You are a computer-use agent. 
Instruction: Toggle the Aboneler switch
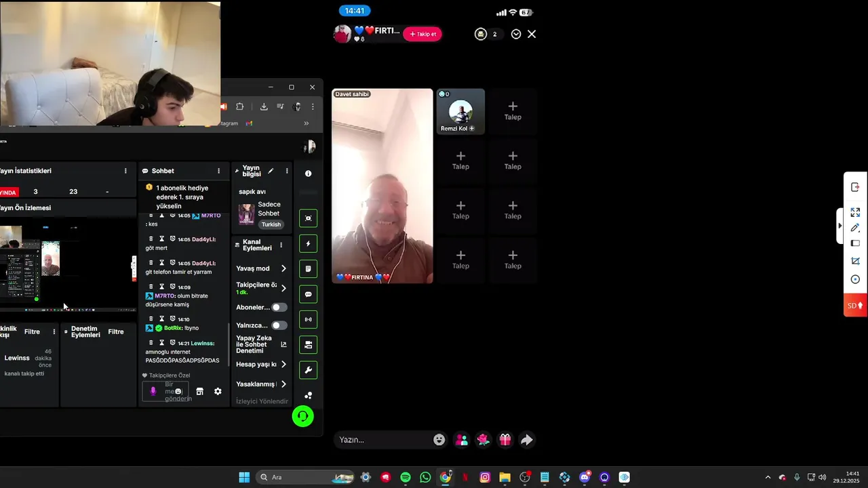[x=279, y=307]
